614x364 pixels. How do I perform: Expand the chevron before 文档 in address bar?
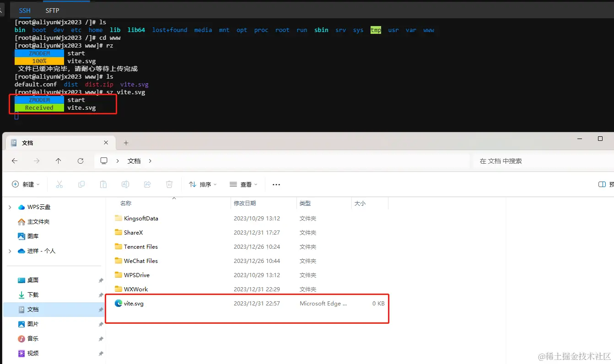coord(118,161)
